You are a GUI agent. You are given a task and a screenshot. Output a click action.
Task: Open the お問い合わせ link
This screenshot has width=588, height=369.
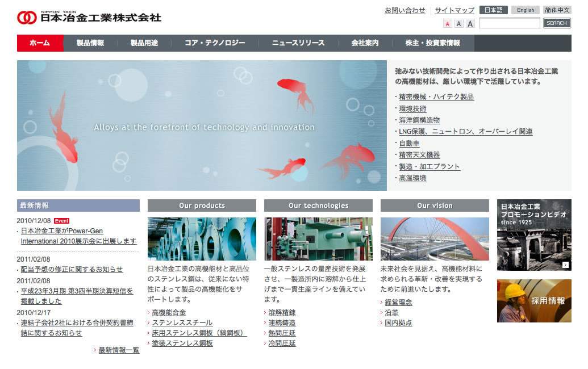pyautogui.click(x=405, y=10)
